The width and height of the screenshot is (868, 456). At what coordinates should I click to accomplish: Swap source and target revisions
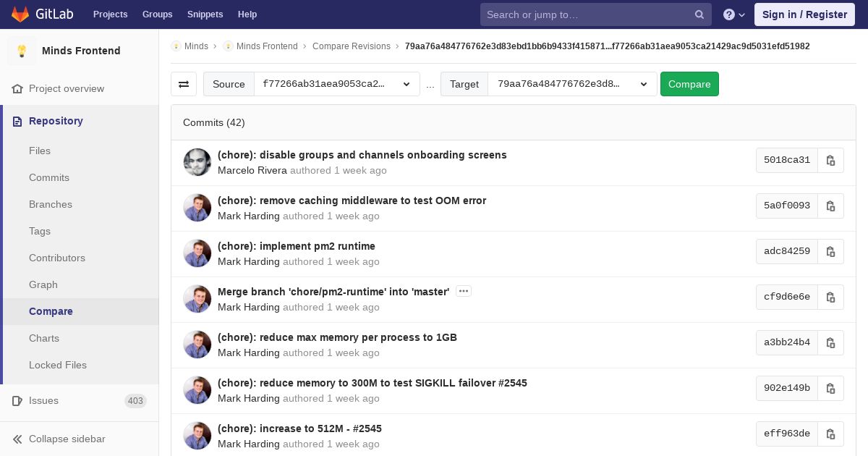[184, 84]
